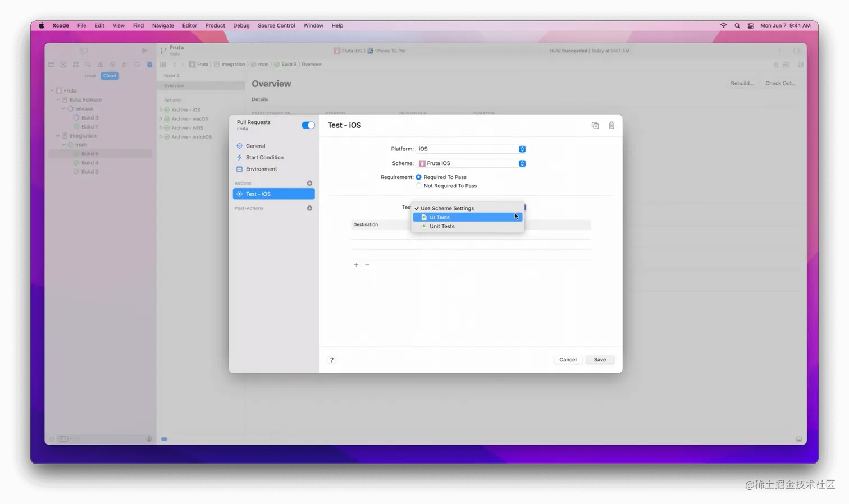Open the Find navigator magnifier icon
This screenshot has width=849, height=504.
[x=88, y=65]
